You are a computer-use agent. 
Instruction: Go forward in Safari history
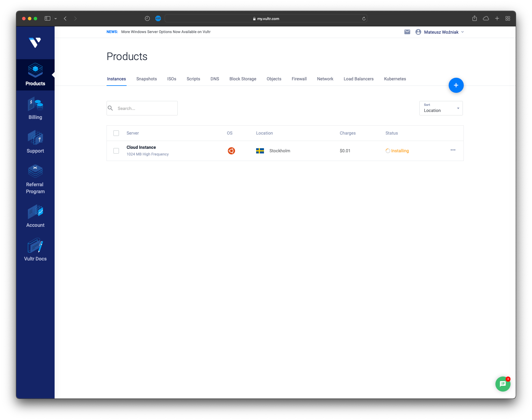coord(76,19)
